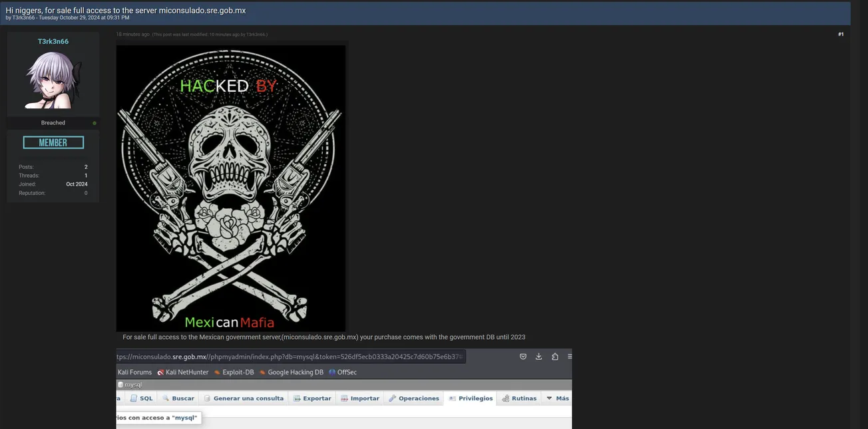Select the Generar una consulta tab

coord(244,398)
